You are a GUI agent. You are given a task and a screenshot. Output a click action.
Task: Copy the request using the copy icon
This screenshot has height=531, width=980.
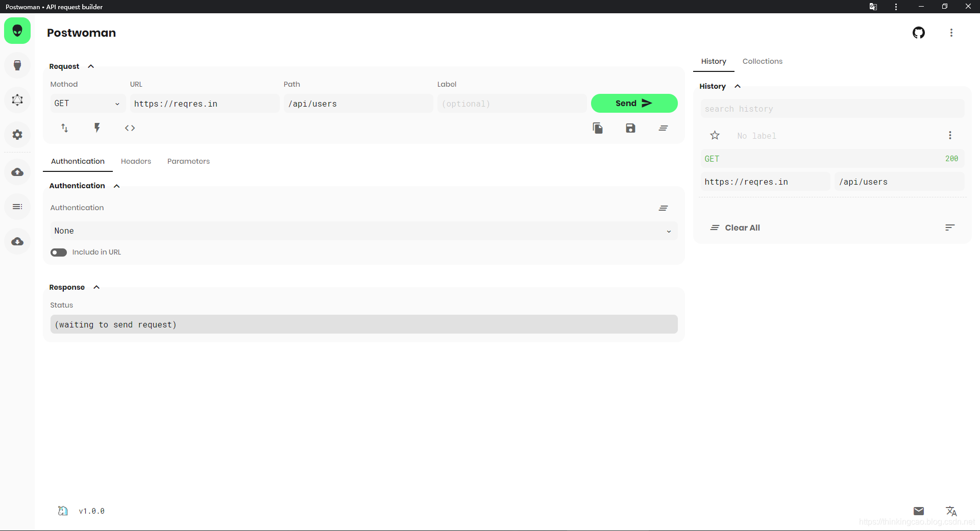tap(598, 128)
